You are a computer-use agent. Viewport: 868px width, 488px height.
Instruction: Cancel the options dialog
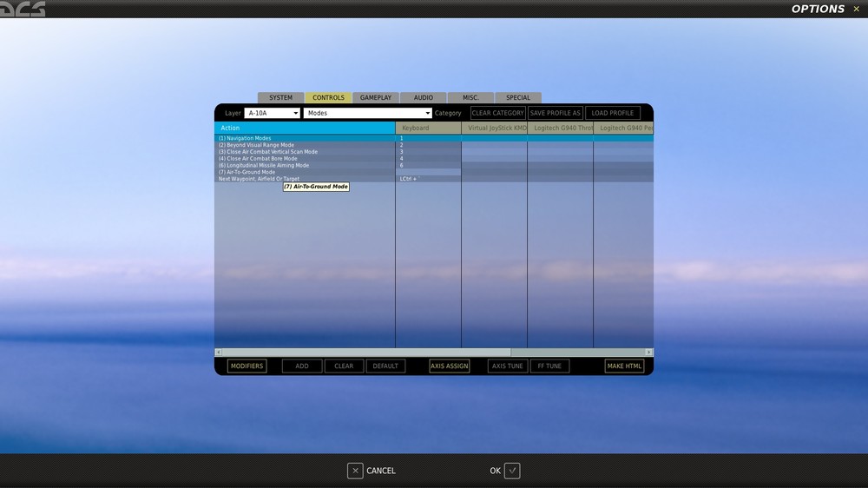tap(372, 471)
